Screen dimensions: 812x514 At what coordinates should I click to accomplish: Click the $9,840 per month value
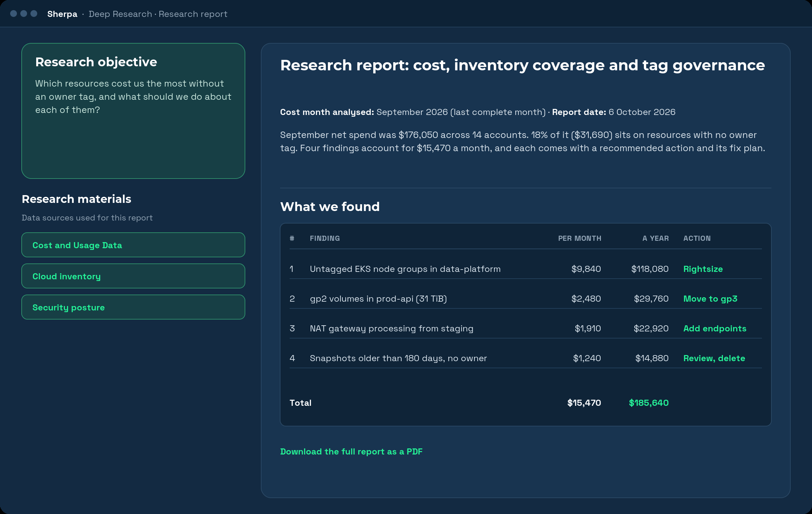[x=586, y=269]
